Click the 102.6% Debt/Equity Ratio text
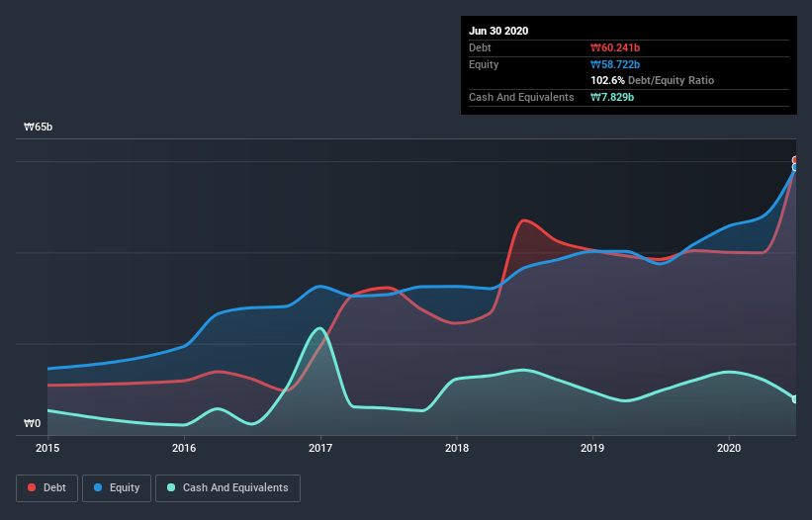This screenshot has height=520, width=812. click(x=653, y=81)
